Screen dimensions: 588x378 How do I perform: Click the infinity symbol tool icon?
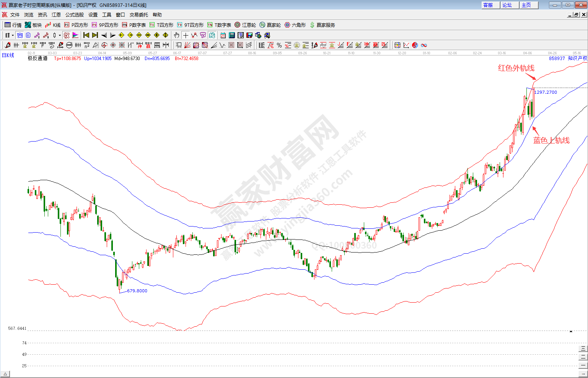click(x=424, y=45)
